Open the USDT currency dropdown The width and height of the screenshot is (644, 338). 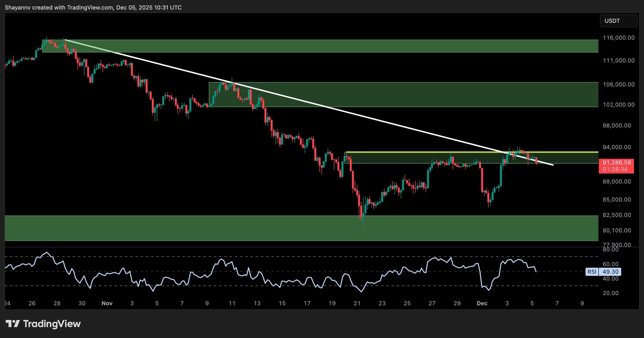click(618, 21)
